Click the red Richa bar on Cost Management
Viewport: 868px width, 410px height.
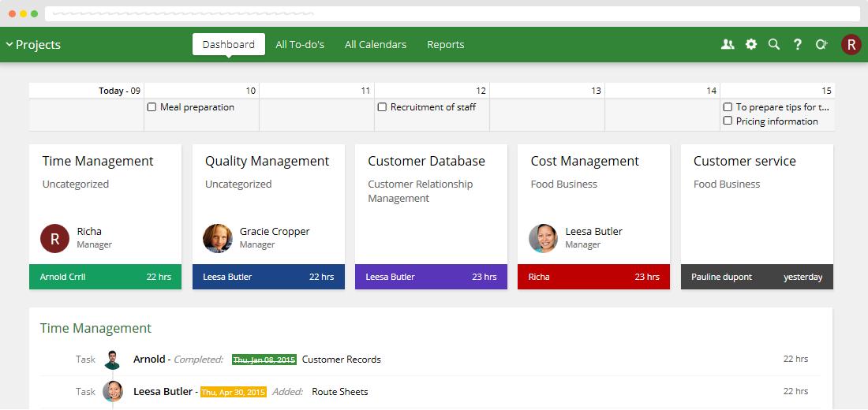pyautogui.click(x=593, y=277)
